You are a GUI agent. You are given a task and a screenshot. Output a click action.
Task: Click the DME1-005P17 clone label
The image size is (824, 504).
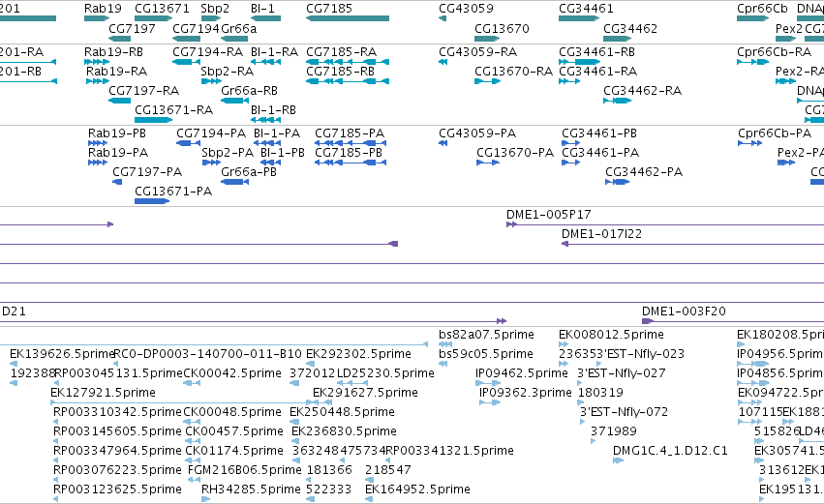click(549, 215)
